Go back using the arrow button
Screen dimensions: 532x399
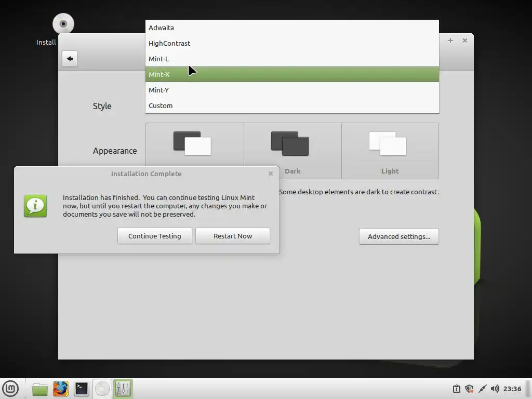coord(70,59)
